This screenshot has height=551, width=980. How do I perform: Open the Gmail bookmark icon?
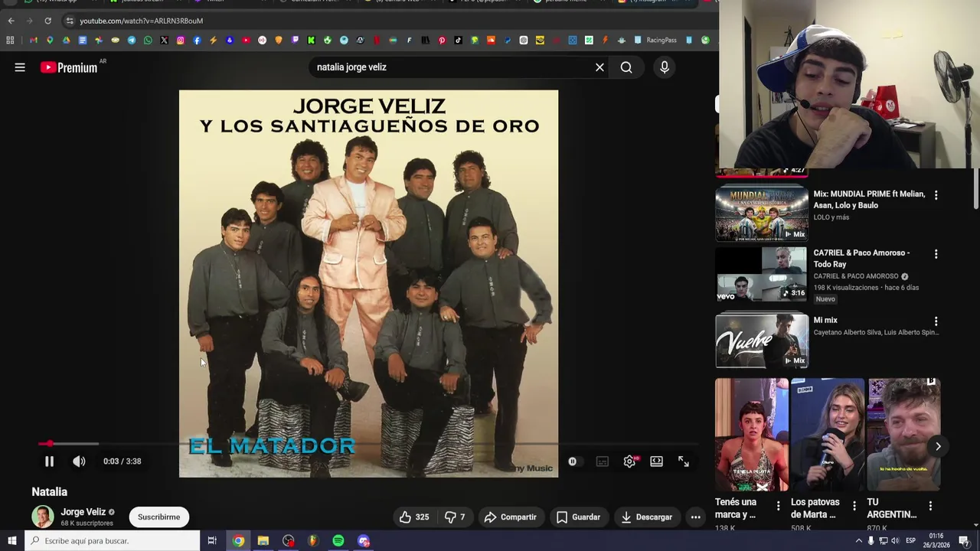pyautogui.click(x=33, y=40)
